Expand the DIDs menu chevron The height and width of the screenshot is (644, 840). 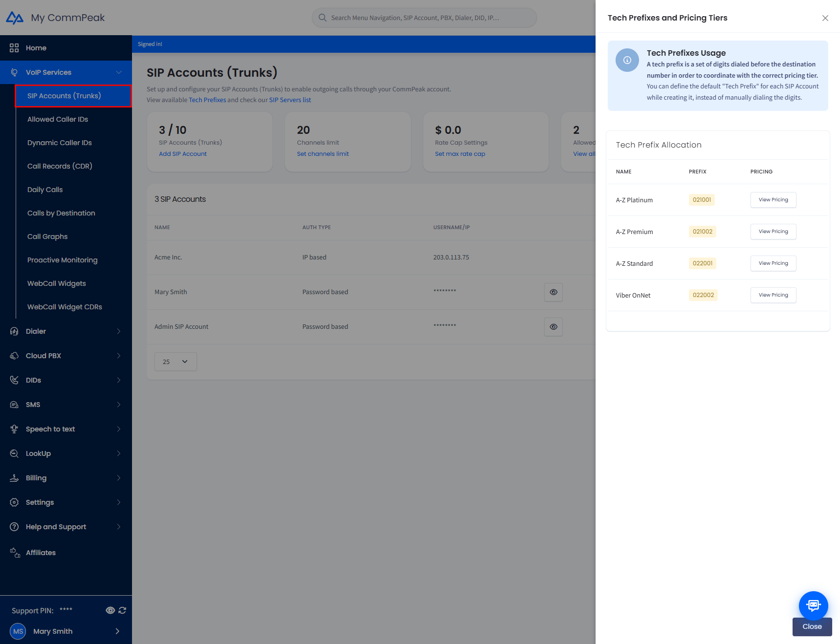tap(119, 380)
